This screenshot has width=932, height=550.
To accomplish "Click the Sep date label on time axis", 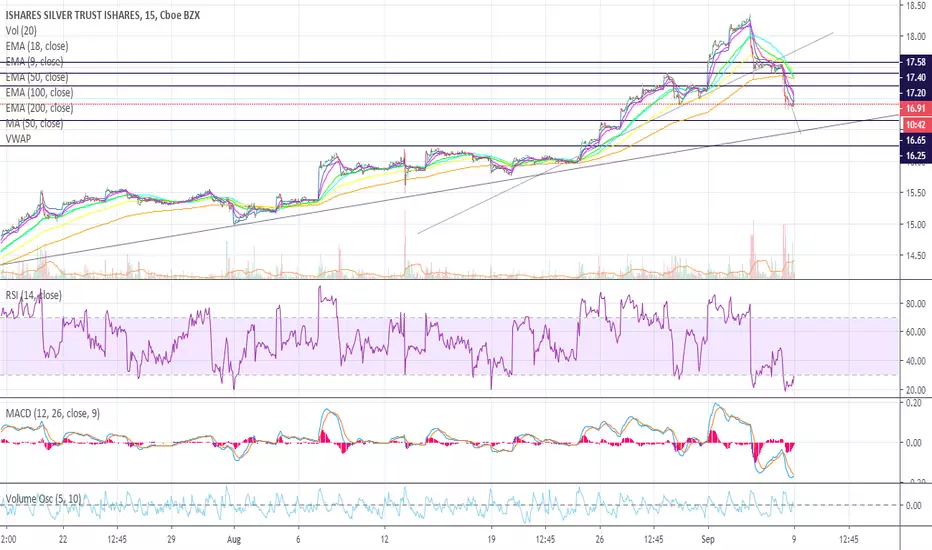I will [708, 539].
